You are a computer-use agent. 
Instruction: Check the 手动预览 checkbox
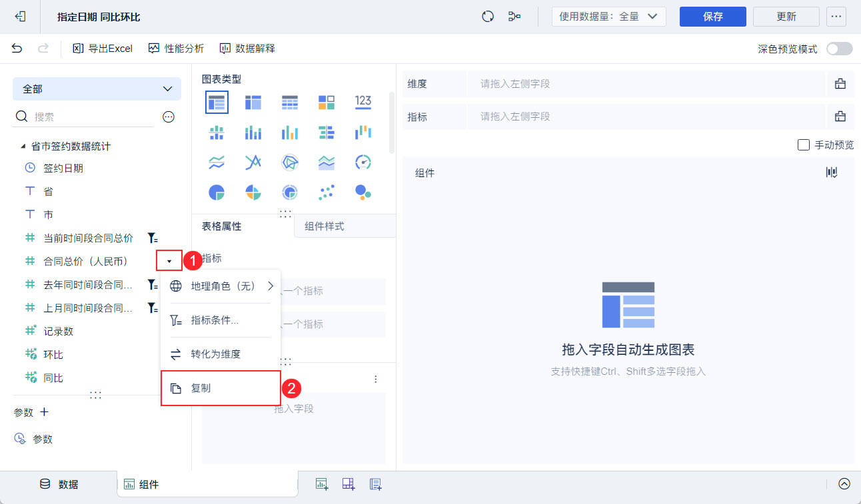pos(804,144)
